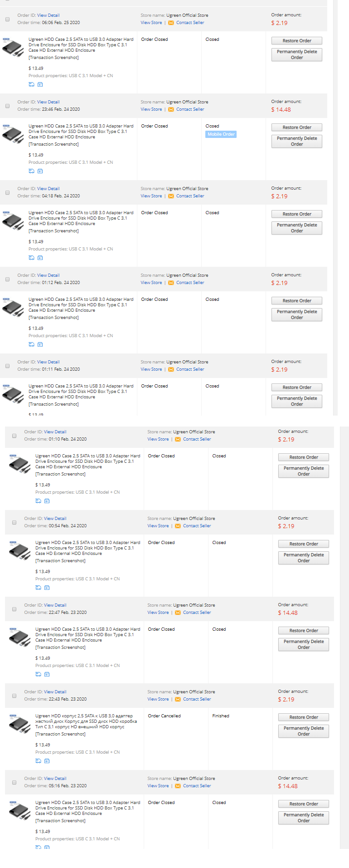This screenshot has height=868, width=349.
Task: Click envelope icon for the 00:54 Feb. 24 order
Action: 178,526
